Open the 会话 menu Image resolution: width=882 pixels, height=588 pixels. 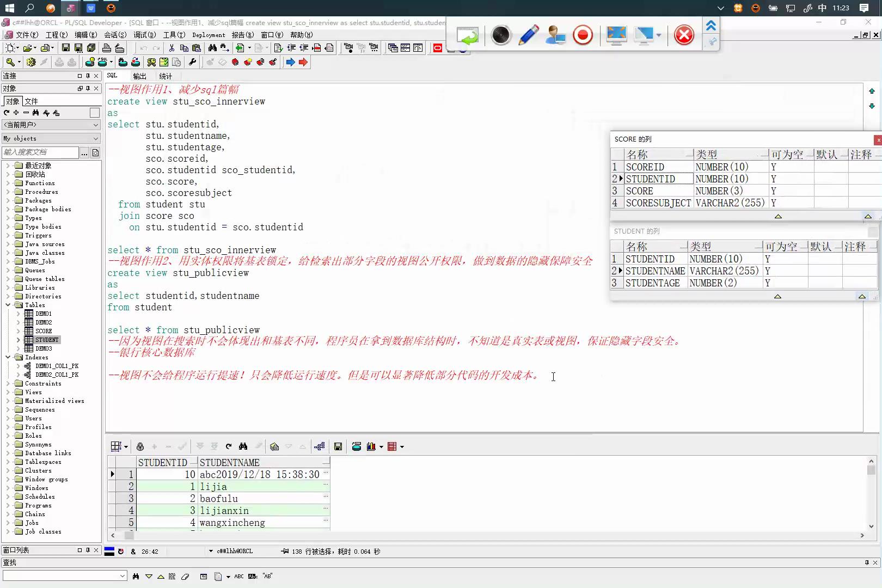pos(115,34)
